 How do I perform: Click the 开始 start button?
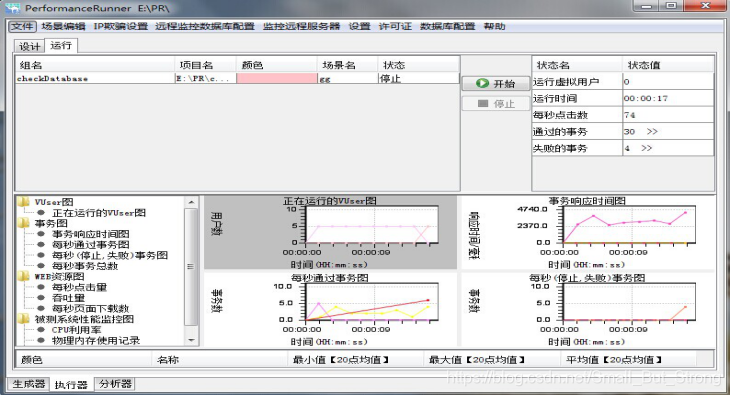coord(496,84)
